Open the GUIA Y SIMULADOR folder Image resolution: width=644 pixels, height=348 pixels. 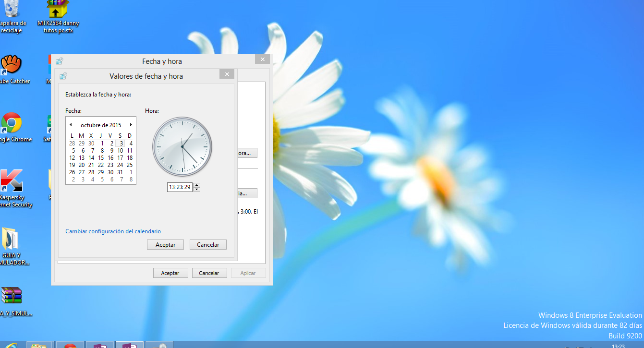coord(11,239)
